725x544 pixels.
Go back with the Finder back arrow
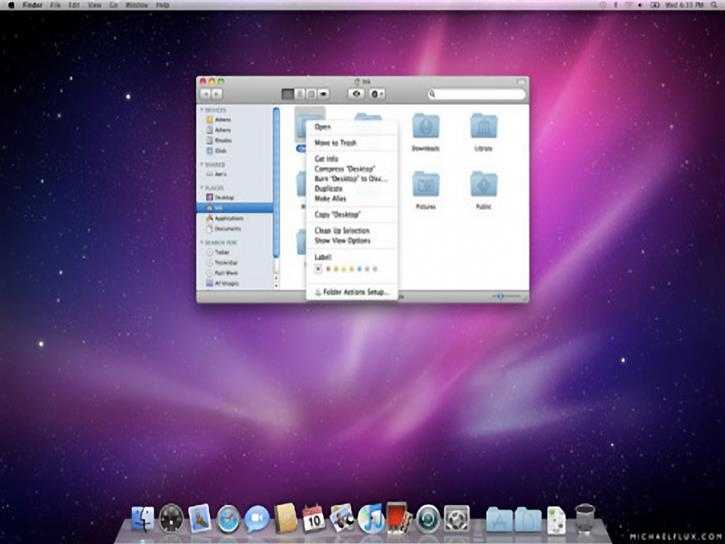(205, 94)
